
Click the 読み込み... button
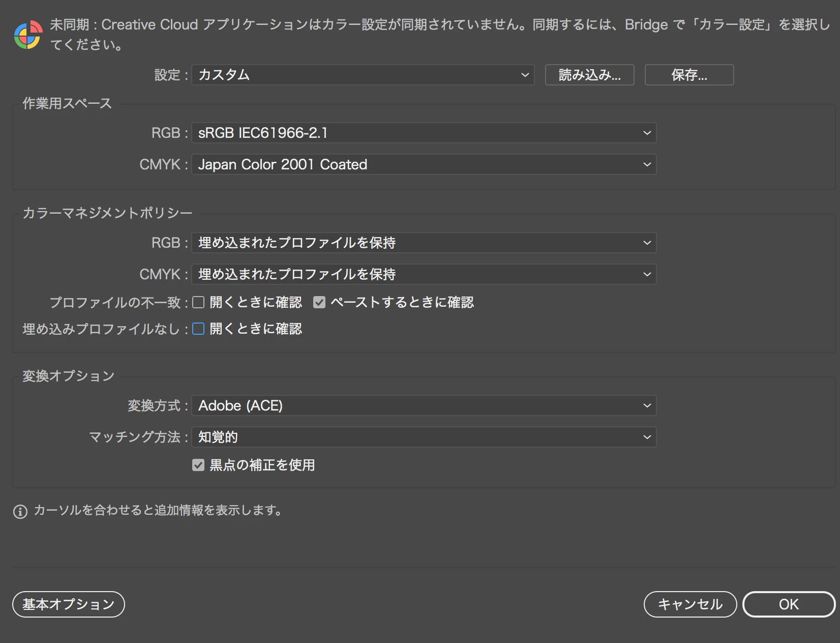tap(589, 75)
